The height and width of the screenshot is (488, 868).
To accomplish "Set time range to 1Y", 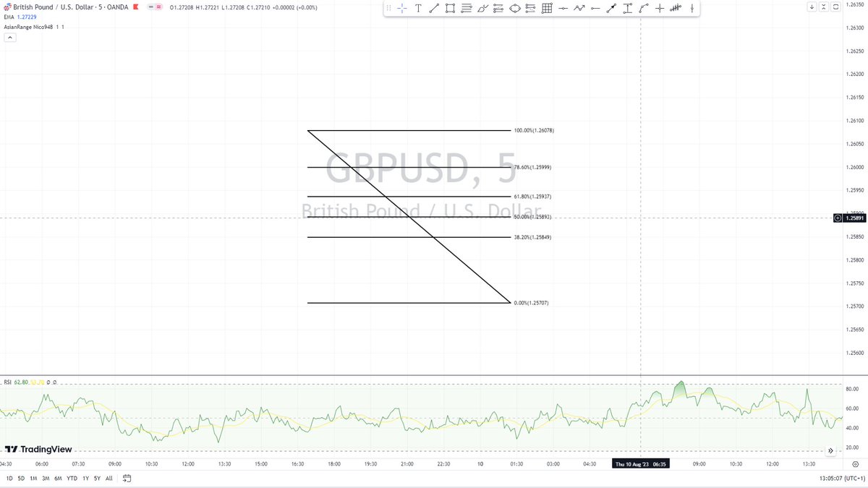I will [x=85, y=478].
